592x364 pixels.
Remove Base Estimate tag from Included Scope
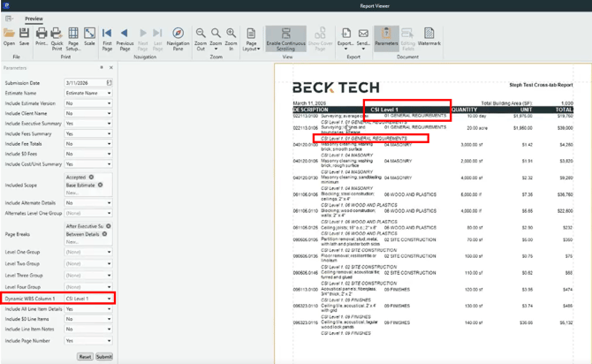point(101,185)
